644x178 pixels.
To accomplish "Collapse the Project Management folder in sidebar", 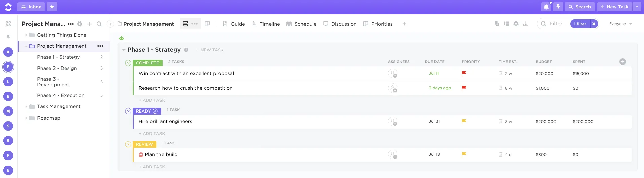I will tap(26, 46).
